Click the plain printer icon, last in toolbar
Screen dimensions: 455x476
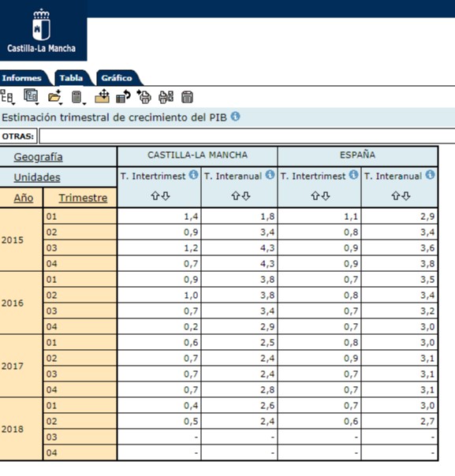point(187,98)
